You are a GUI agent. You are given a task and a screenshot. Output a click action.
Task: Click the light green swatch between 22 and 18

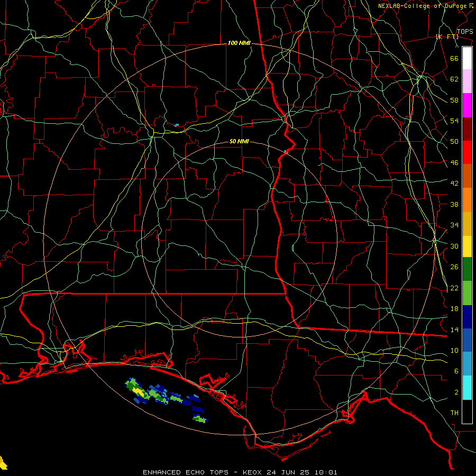[467, 293]
